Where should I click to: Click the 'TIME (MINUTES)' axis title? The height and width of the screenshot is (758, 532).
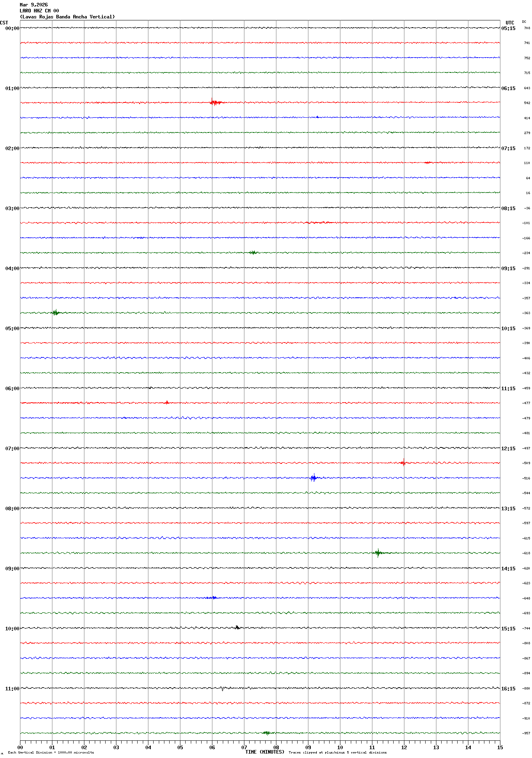265,752
